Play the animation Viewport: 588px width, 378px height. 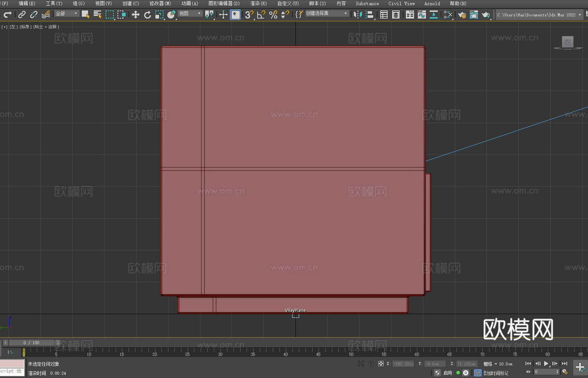click(546, 364)
